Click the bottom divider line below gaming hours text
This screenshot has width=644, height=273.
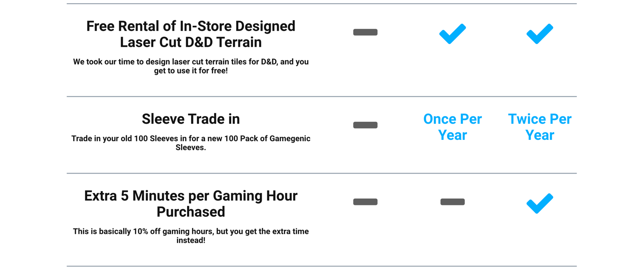(x=322, y=266)
